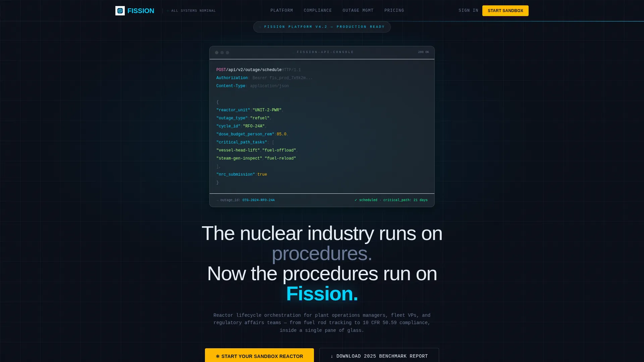The image size is (644, 362).
Task: Click the POST method keyword
Action: (221, 70)
